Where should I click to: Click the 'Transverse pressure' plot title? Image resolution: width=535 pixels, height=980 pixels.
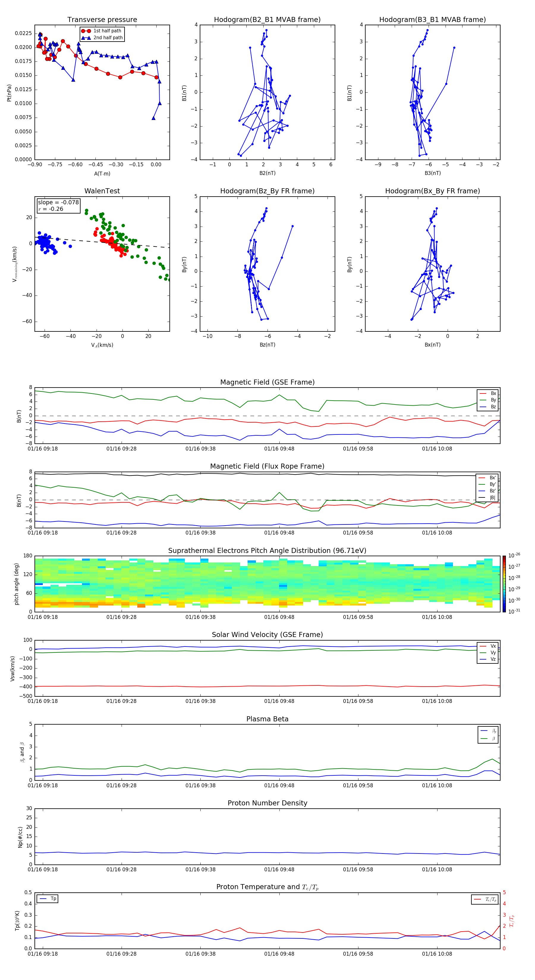click(102, 20)
